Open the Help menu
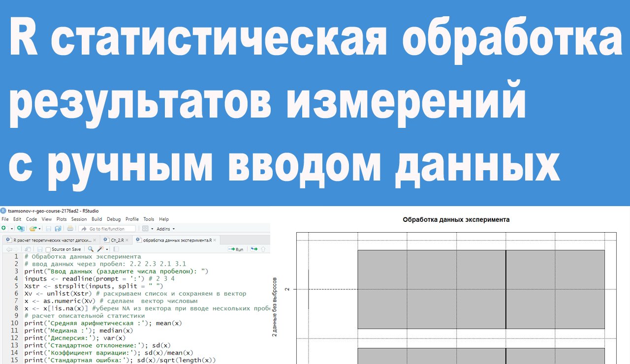 (x=164, y=219)
